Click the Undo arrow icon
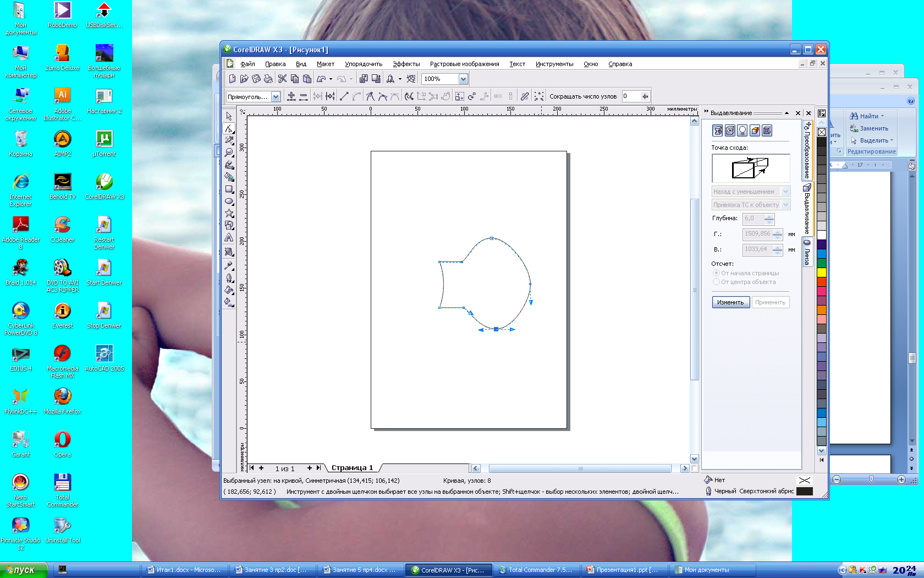This screenshot has width=924, height=578. point(321,79)
